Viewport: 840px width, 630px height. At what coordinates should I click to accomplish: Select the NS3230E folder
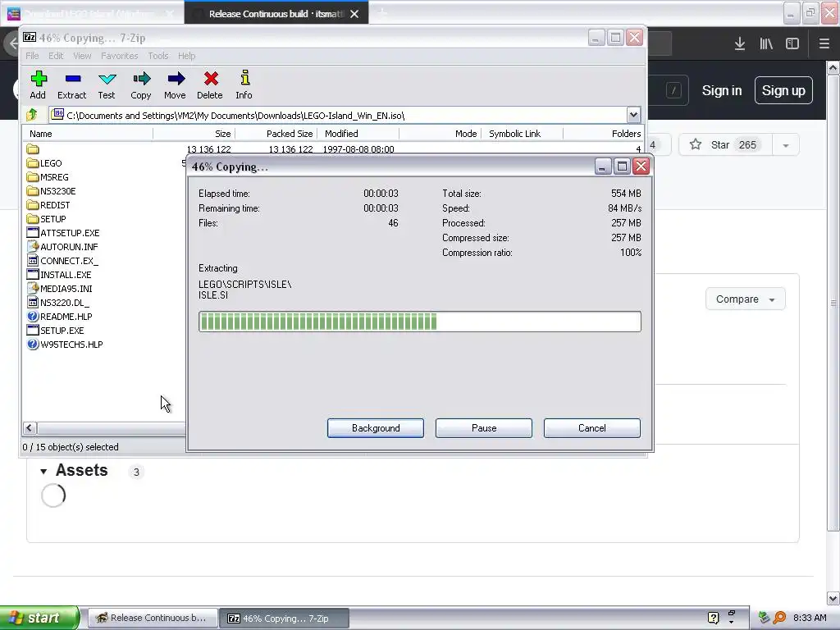pyautogui.click(x=52, y=190)
